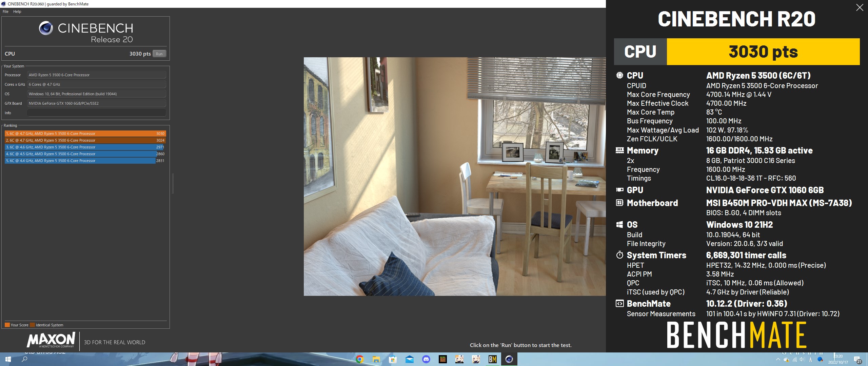Launch Google Chrome from the taskbar
Screen dimensions: 868x366
(x=360, y=359)
